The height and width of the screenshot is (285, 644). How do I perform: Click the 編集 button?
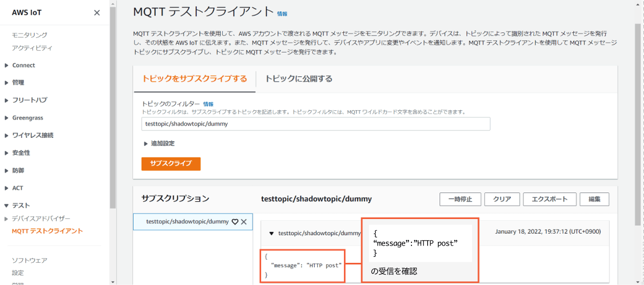[594, 199]
